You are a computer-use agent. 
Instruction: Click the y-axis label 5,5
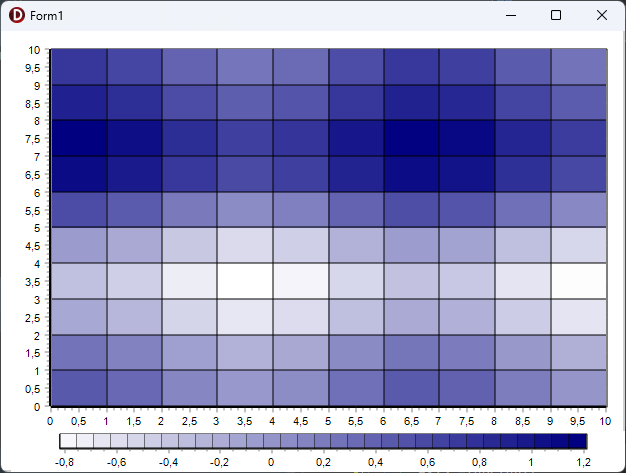[33, 211]
